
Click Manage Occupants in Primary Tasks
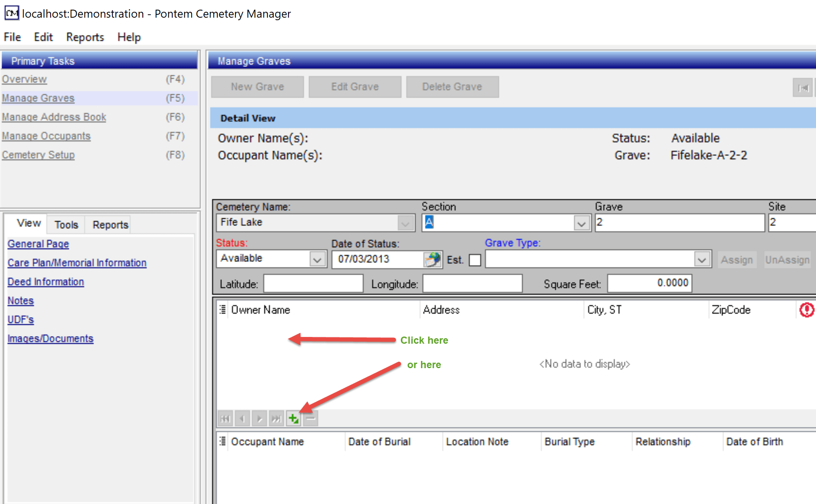[x=46, y=136]
